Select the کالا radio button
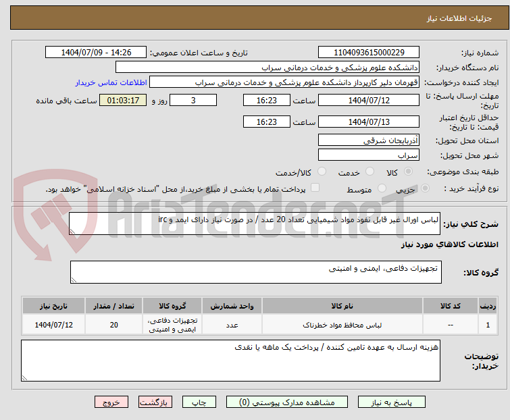This screenshot has height=420, width=510. pos(408,172)
